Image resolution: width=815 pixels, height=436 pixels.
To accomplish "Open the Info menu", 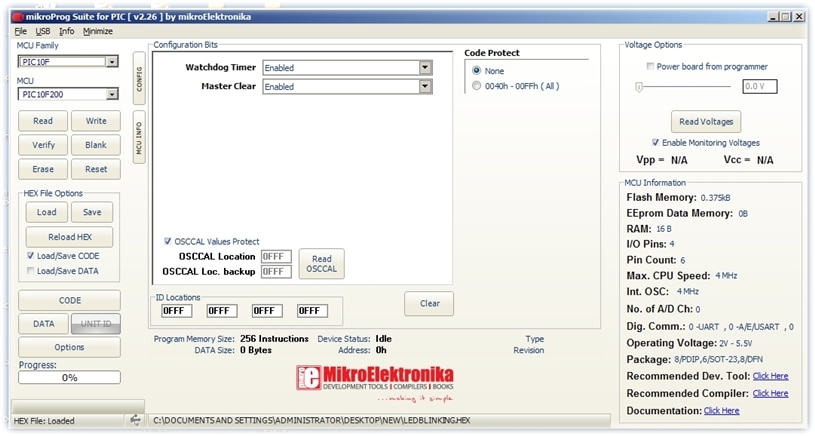I will tap(67, 31).
